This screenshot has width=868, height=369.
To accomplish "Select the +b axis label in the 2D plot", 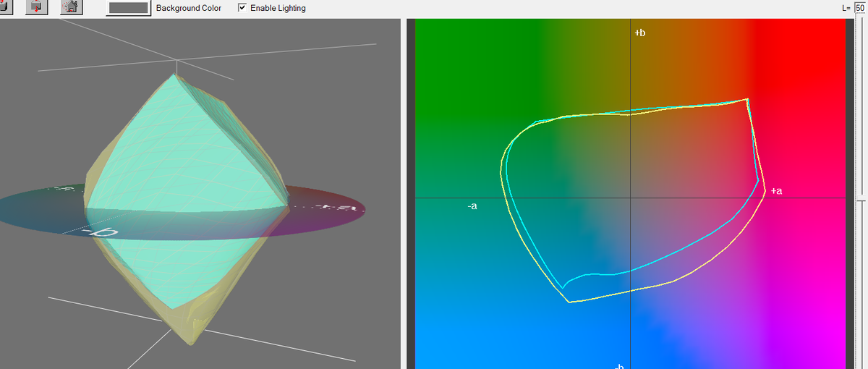I will (639, 33).
